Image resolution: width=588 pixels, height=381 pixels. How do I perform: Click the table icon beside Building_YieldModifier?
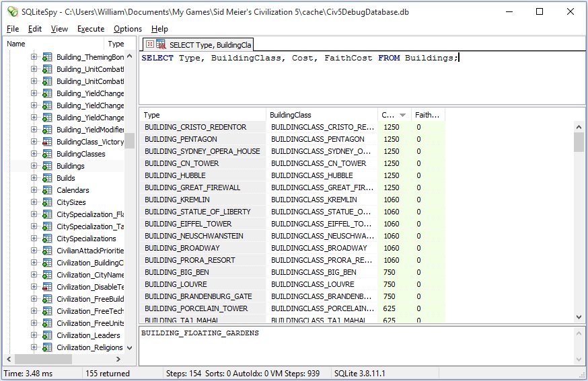tap(47, 130)
